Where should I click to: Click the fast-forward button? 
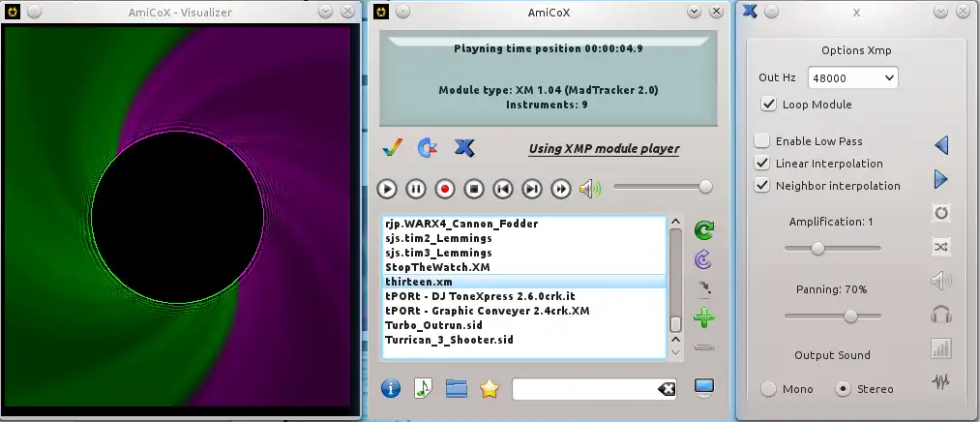pos(561,189)
